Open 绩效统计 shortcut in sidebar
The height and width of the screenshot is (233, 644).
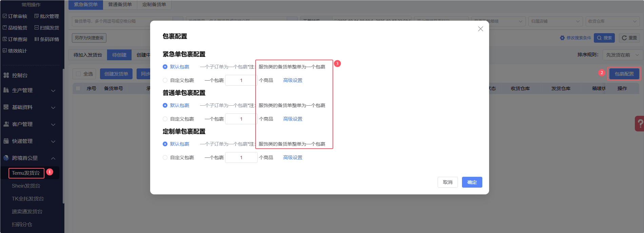15,51
